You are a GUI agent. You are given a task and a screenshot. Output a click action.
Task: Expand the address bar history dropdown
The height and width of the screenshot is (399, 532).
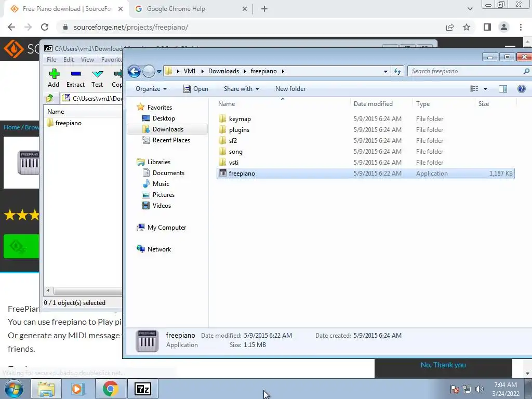(385, 72)
